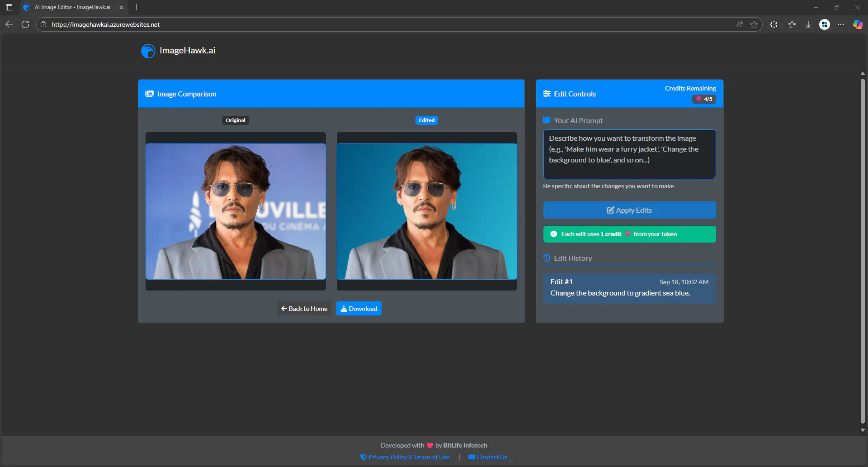Open browser profile avatar icon
The height and width of the screenshot is (467, 868).
pos(825,24)
